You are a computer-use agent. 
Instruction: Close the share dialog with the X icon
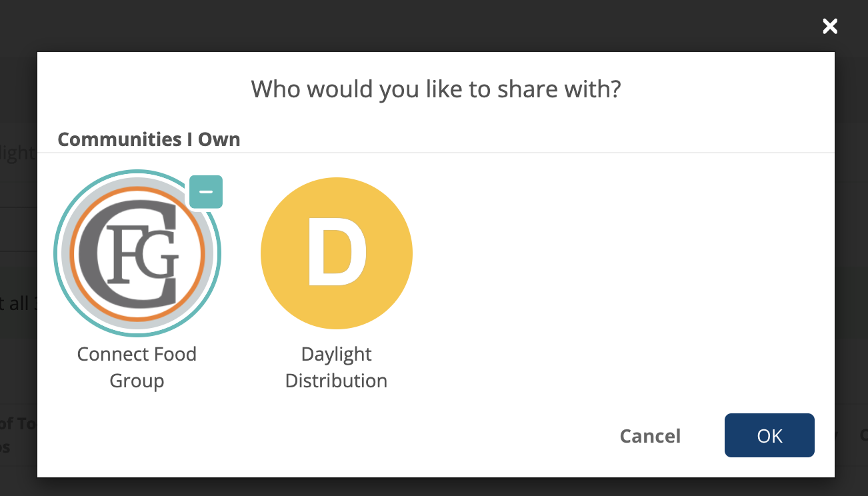[829, 27]
